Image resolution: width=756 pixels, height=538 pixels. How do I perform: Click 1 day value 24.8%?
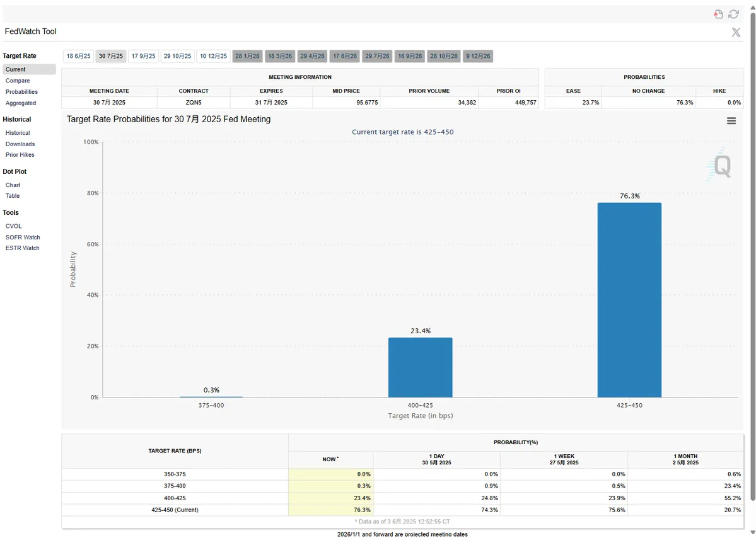(489, 498)
